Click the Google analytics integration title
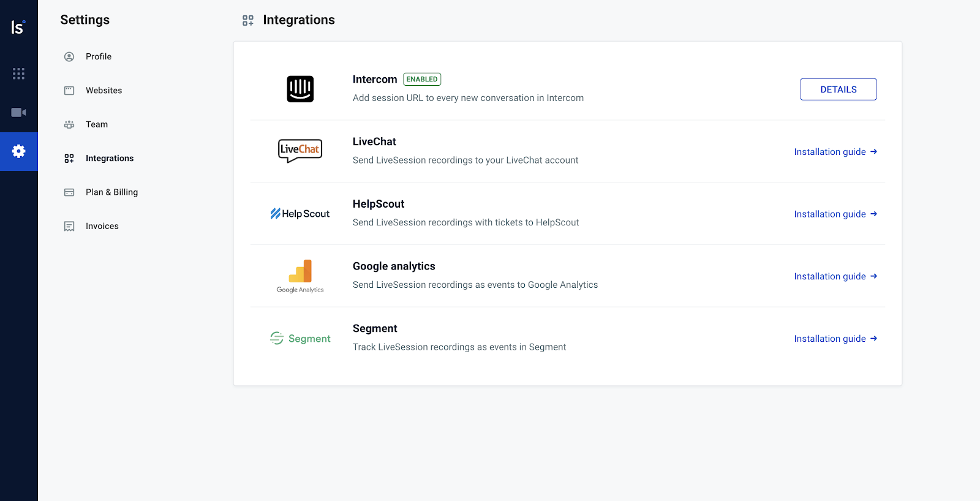Viewport: 980px width, 501px height. 394,266
